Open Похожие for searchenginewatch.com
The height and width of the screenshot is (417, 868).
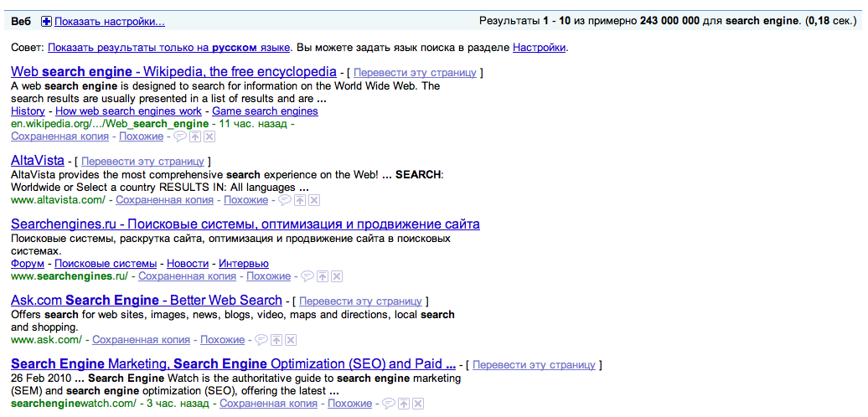pyautogui.click(x=350, y=403)
